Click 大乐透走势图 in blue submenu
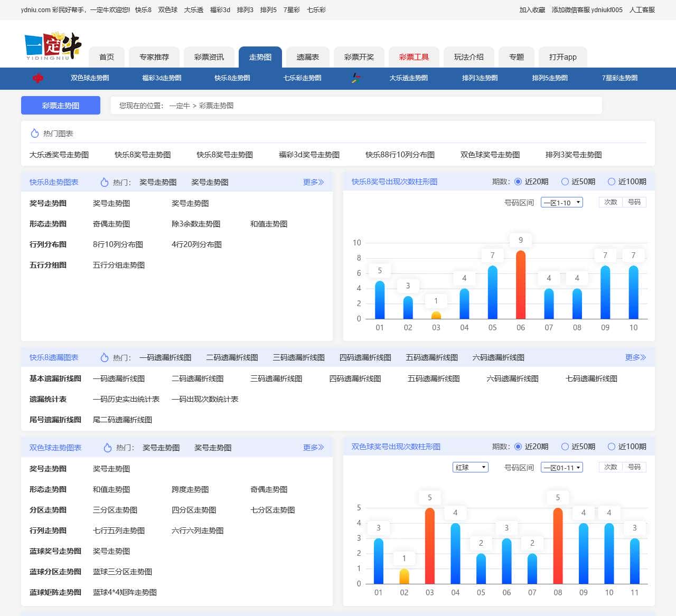 coord(409,78)
